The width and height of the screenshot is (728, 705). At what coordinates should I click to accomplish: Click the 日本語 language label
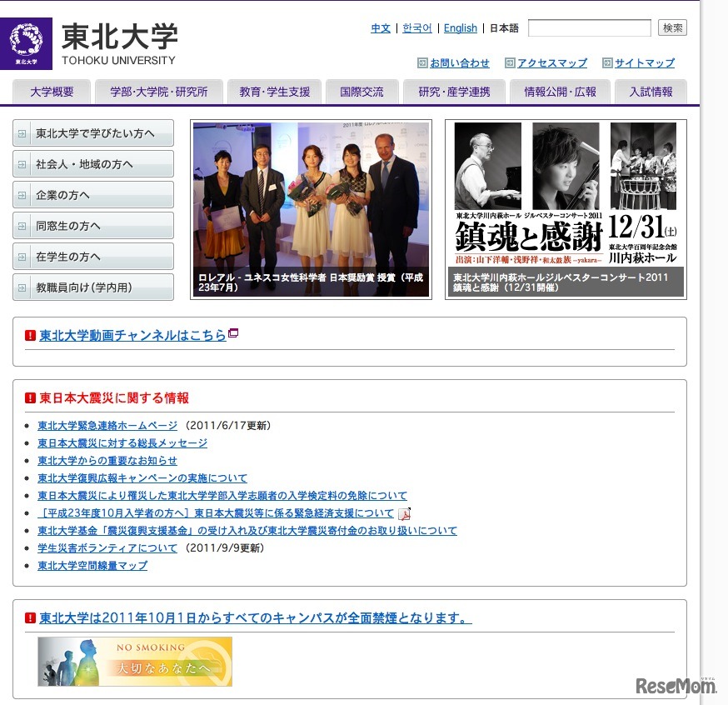click(x=504, y=28)
